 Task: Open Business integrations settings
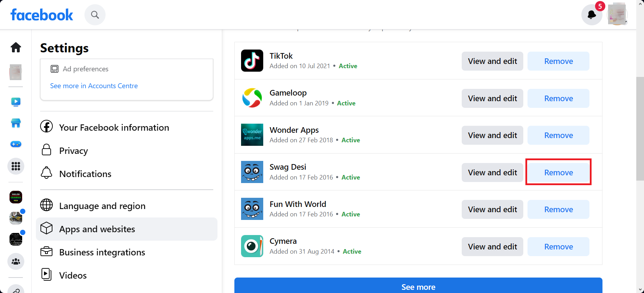click(x=127, y=252)
